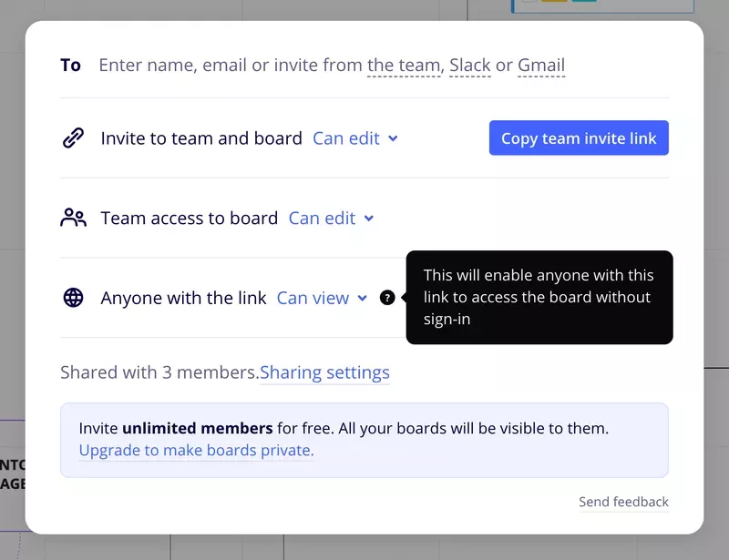The image size is (729, 560).
Task: Click Upgrade to make boards private
Action: coord(195,450)
